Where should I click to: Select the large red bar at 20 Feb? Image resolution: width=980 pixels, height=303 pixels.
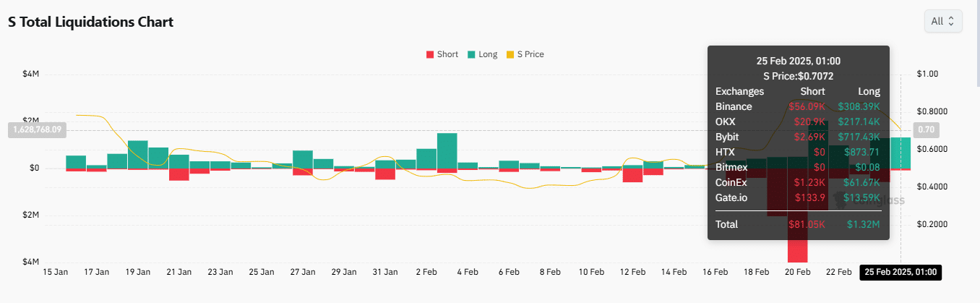tap(798, 217)
